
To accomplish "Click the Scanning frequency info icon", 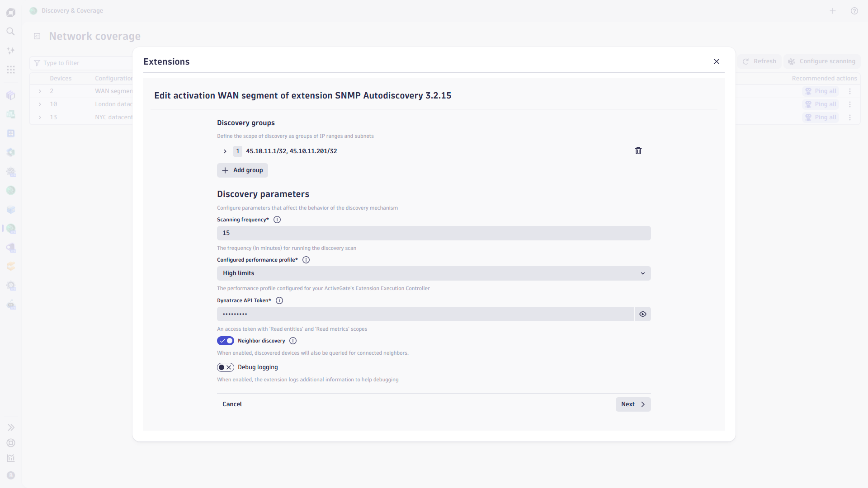I will click(x=277, y=220).
